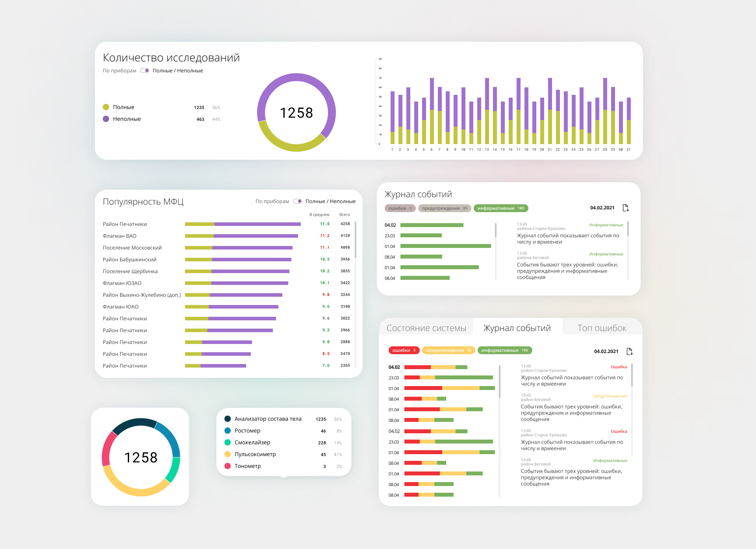Toggle switch in Популярность МФЦ header
The width and height of the screenshot is (756, 549).
[x=297, y=201]
